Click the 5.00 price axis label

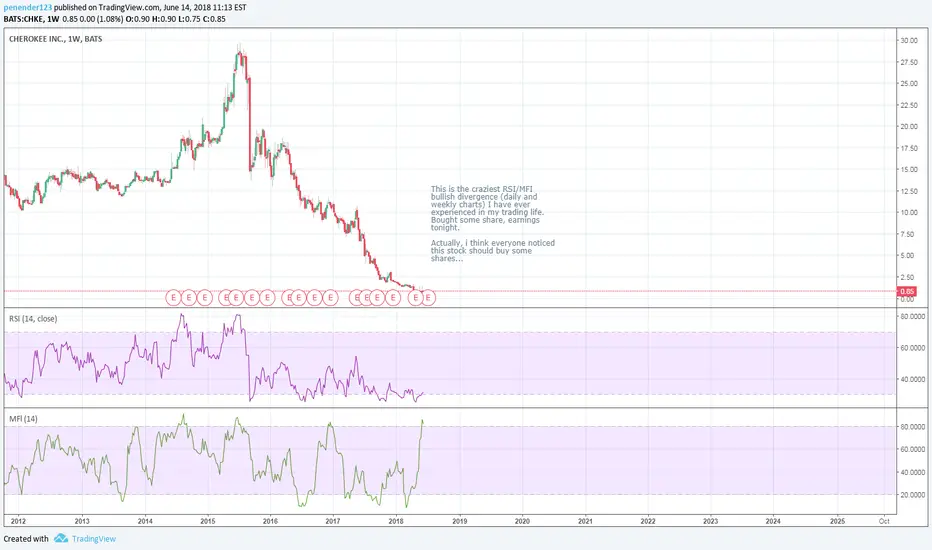tap(908, 256)
